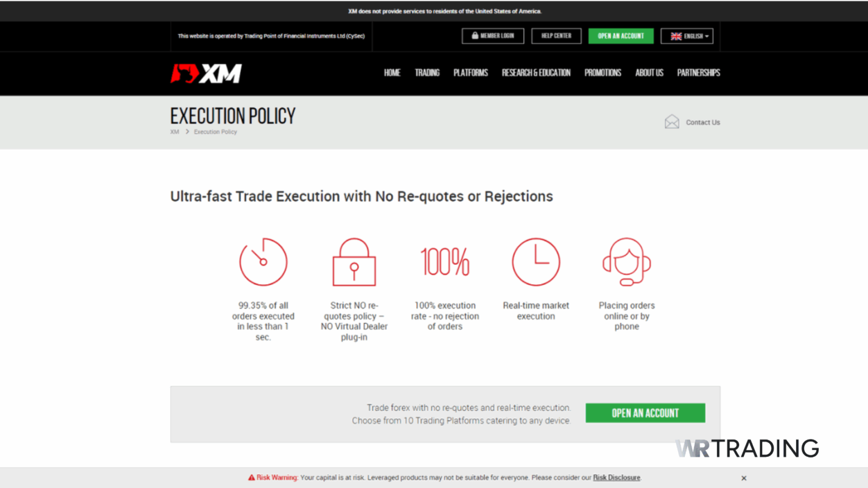Click '100% execution rate' caption text

(x=445, y=316)
